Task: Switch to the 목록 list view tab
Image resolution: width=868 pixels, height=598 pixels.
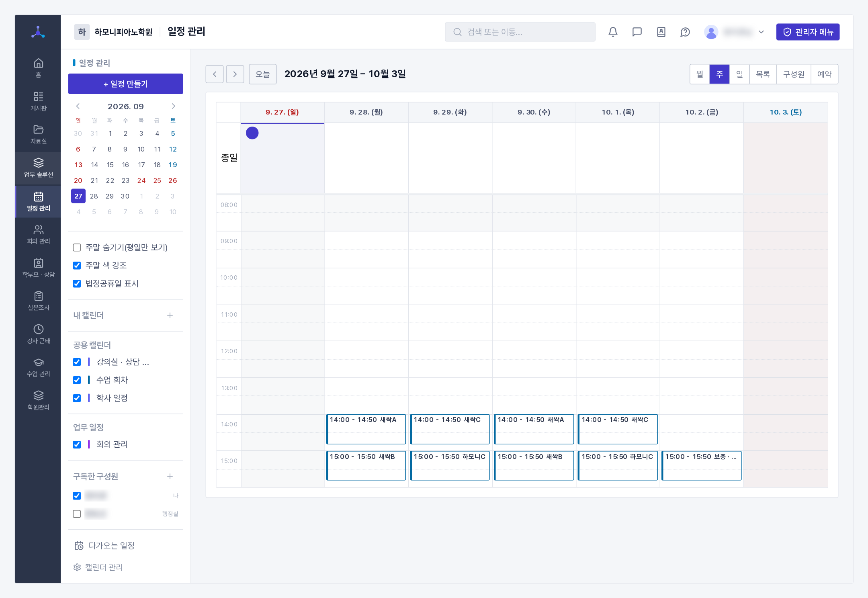Action: pyautogui.click(x=763, y=74)
